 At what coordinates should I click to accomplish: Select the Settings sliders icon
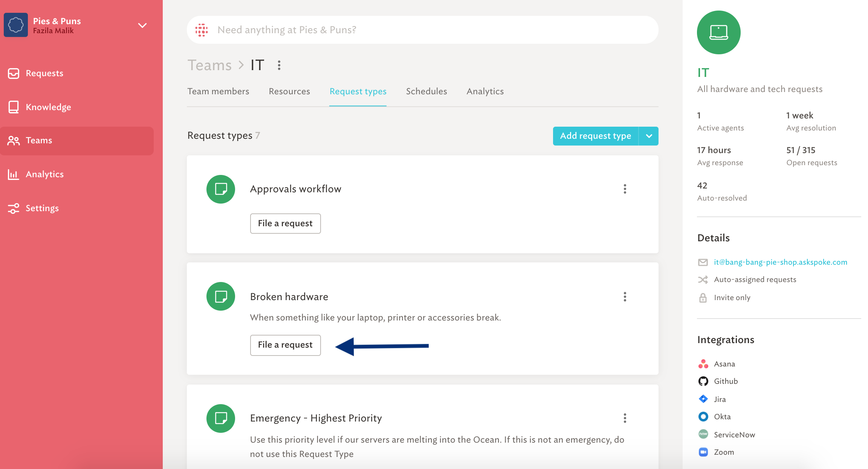coord(14,208)
